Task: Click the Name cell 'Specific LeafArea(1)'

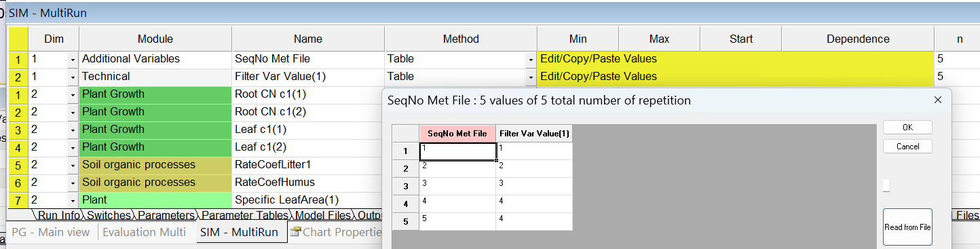Action: 308,200
